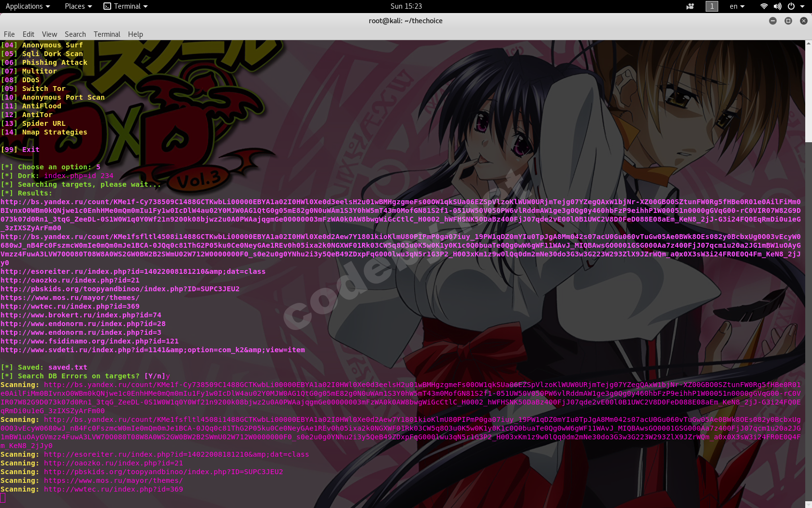The height and width of the screenshot is (508, 812).
Task: Click the terminal vertical scrollbar thumb
Action: [x=808, y=94]
